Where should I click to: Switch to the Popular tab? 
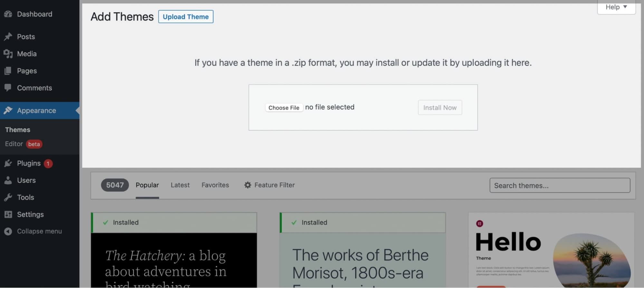pos(147,185)
